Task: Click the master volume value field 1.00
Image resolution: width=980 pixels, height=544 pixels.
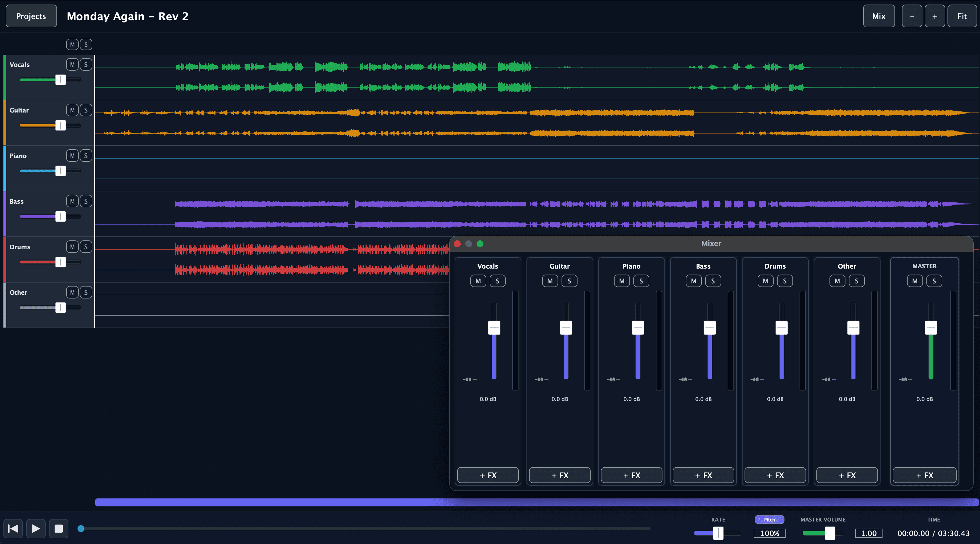Action: 869,533
